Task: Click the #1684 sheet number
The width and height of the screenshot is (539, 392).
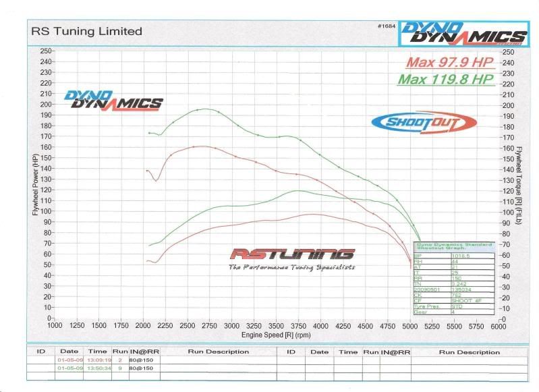Action: click(387, 26)
